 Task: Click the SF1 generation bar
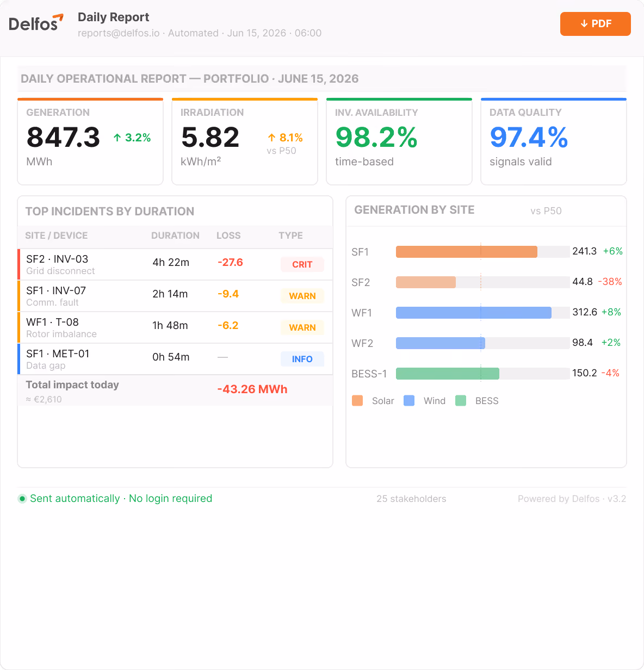click(x=467, y=252)
